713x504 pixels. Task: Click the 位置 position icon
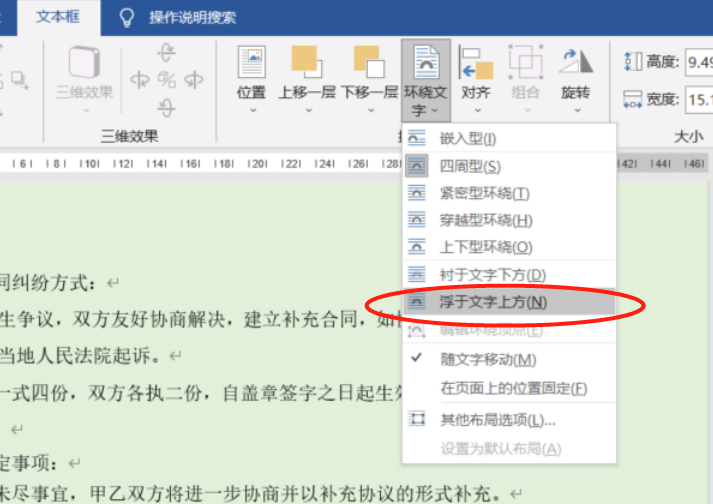[x=251, y=62]
